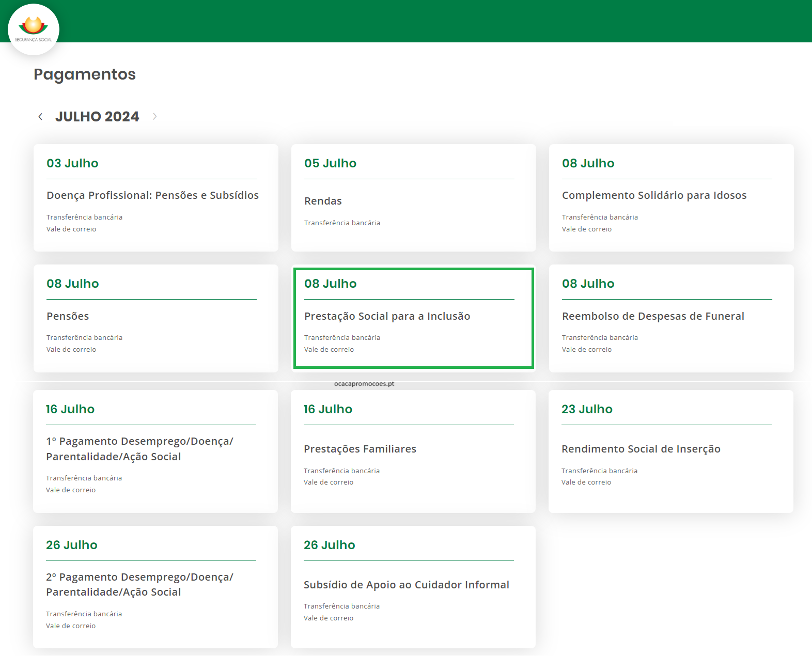Open Doença Profissional: Pensões e Subsídios card

[x=152, y=195]
